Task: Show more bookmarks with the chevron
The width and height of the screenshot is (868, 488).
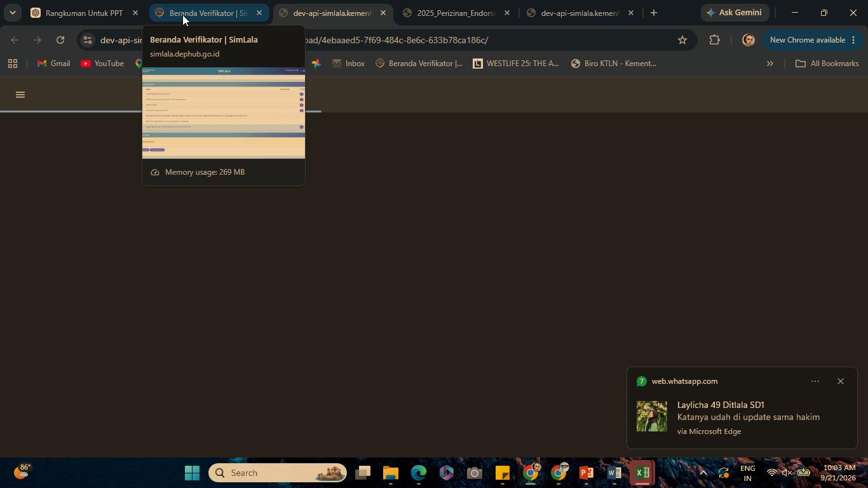Action: [770, 64]
